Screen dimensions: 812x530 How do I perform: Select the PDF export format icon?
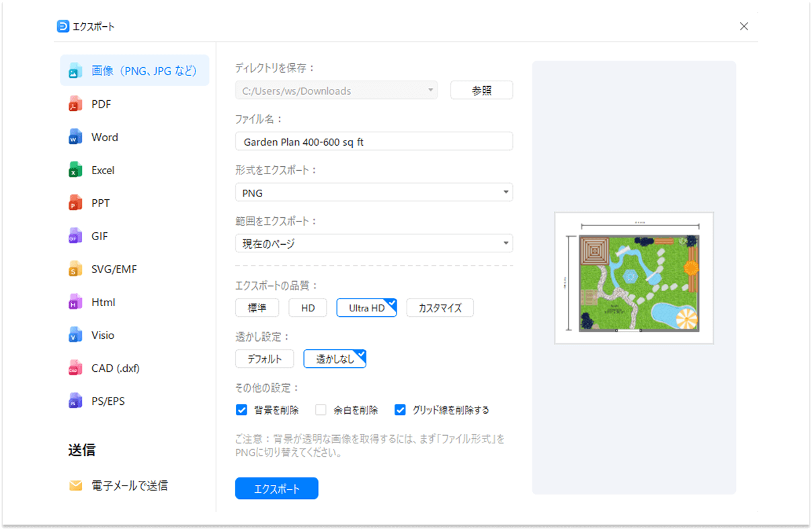tap(76, 104)
